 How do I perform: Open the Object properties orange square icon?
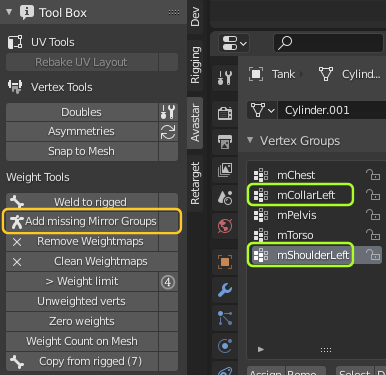click(225, 262)
